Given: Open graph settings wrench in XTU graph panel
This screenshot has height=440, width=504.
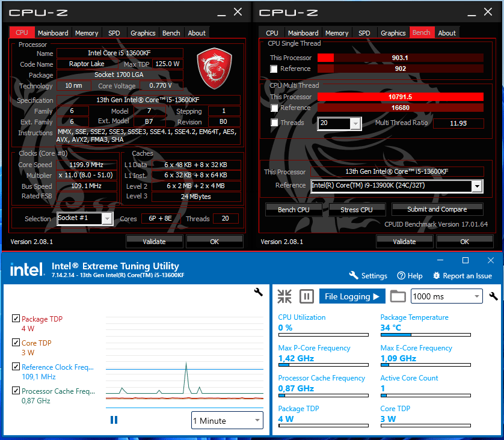Looking at the screenshot, I should pyautogui.click(x=258, y=292).
